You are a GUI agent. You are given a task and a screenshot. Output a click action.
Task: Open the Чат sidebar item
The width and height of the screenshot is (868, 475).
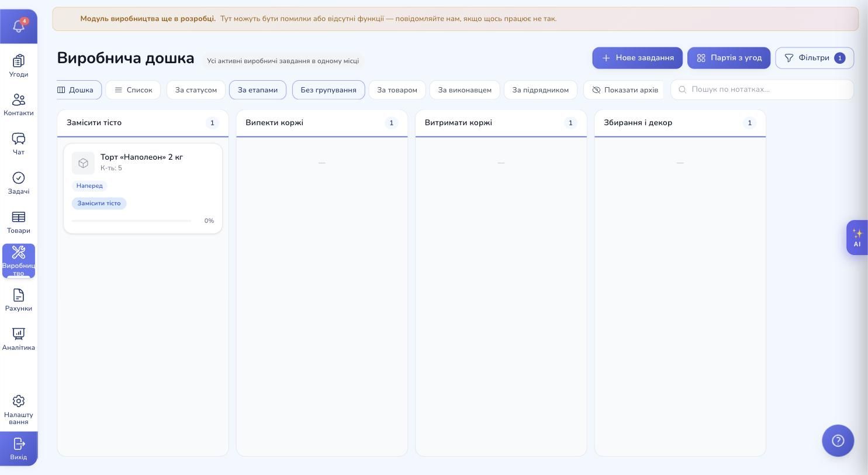click(x=19, y=144)
